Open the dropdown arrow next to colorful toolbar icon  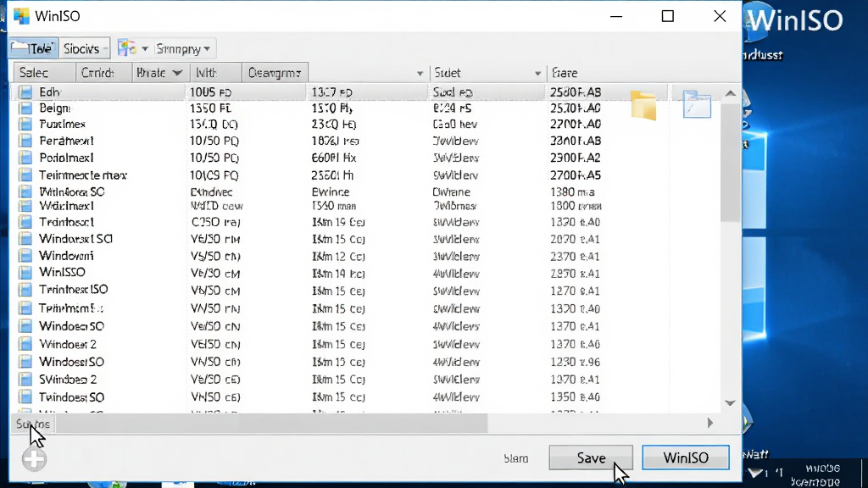[x=144, y=49]
